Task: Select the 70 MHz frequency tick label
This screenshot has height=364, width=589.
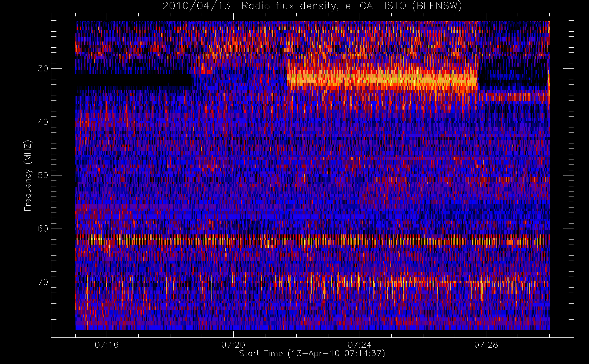Action: pos(43,282)
